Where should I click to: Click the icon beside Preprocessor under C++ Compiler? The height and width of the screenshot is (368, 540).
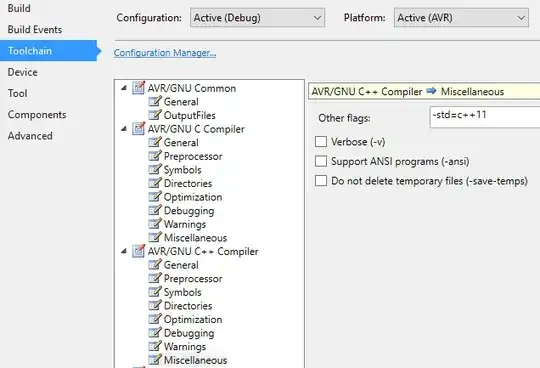(155, 278)
